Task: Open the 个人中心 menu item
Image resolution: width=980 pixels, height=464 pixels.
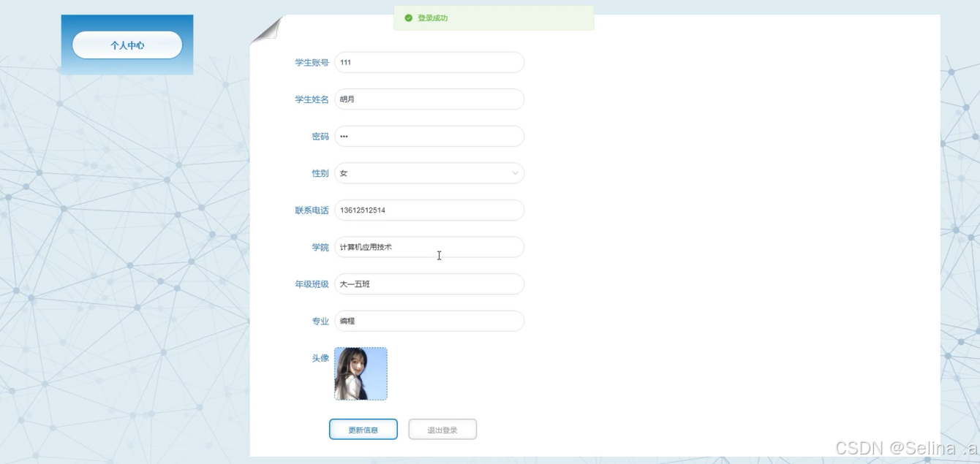Action: coord(127,45)
